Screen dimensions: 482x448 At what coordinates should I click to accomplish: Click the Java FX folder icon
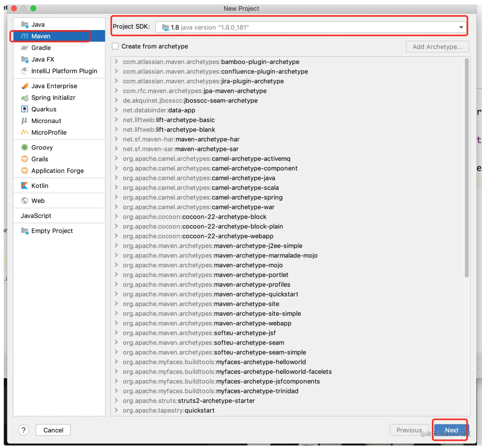click(x=25, y=59)
